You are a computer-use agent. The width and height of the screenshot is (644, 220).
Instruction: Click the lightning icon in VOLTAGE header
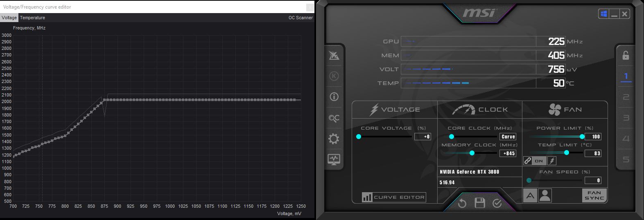click(x=374, y=110)
